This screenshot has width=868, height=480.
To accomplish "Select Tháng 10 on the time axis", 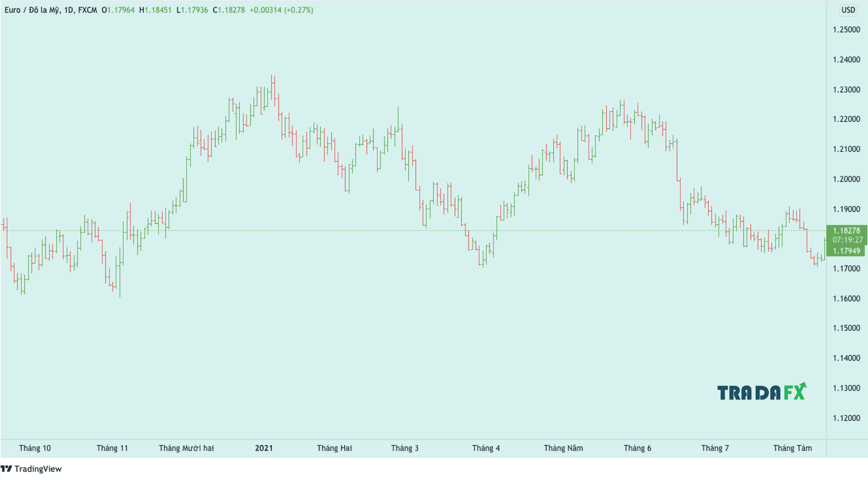I will (x=35, y=448).
